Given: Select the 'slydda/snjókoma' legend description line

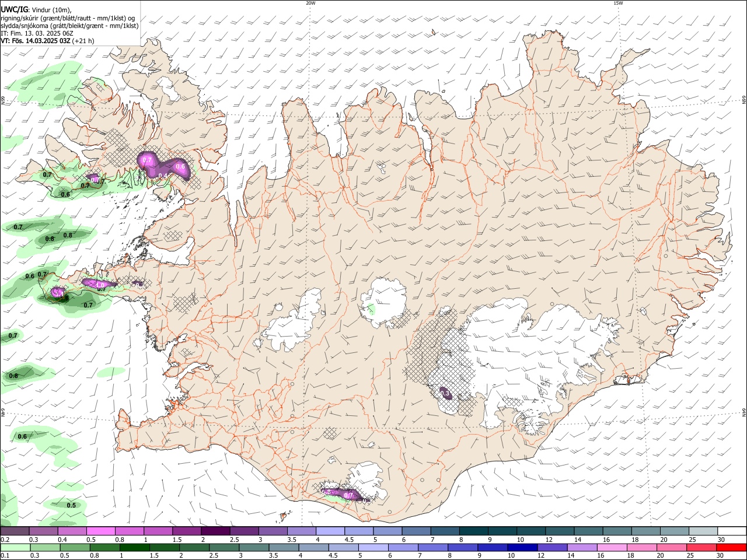Looking at the screenshot, I should pyautogui.click(x=70, y=25).
